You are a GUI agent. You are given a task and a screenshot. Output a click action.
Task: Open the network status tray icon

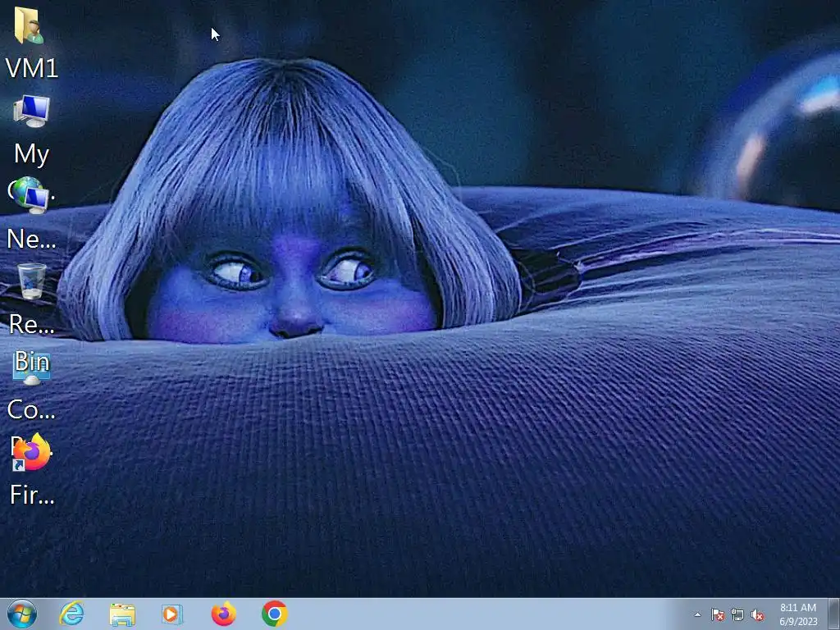point(737,615)
